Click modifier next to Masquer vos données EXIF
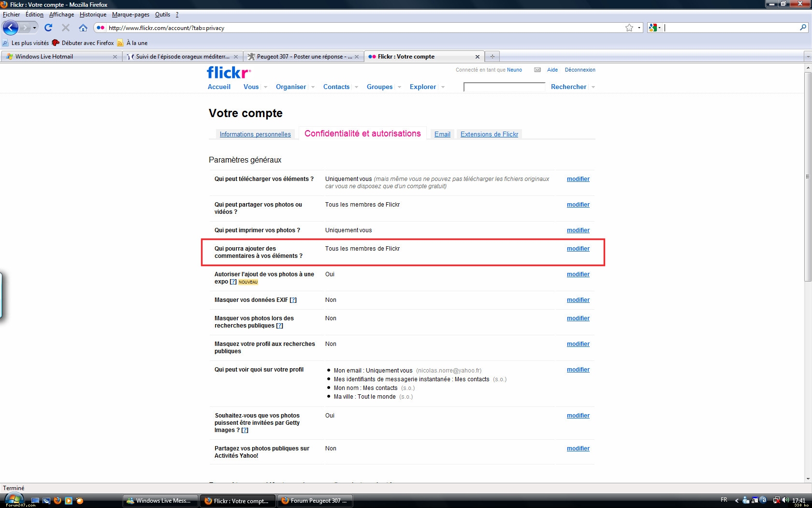 coord(578,300)
